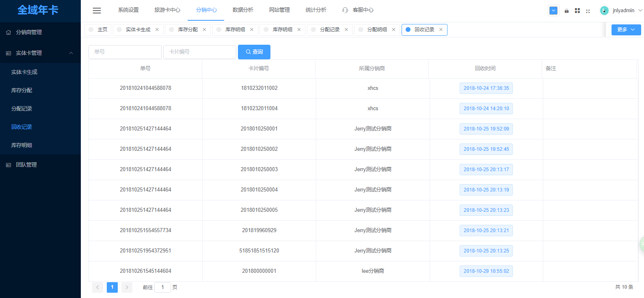Image resolution: width=644 pixels, height=298 pixels.
Task: Click the 客服中心 headset icon
Action: 345,10
